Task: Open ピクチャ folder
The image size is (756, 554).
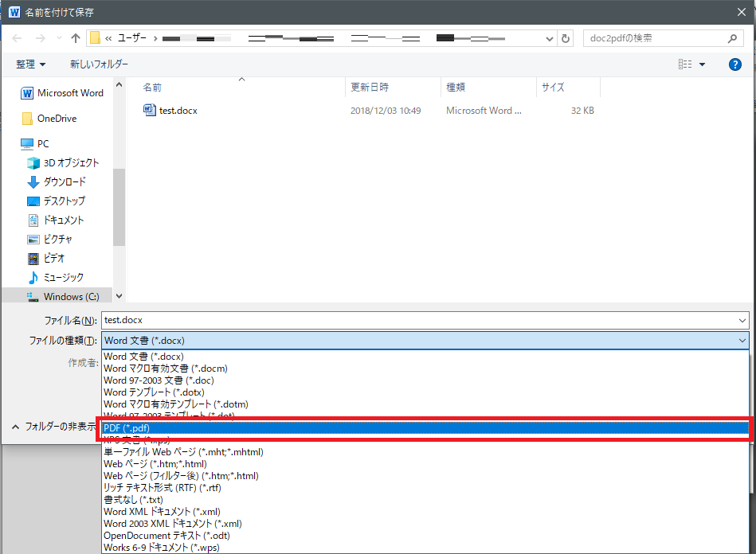Action: (49, 239)
